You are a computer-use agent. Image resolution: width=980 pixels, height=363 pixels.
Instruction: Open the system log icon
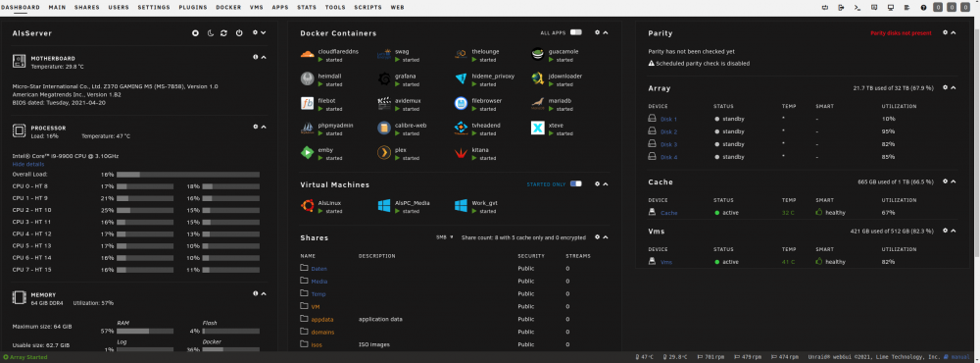[906, 8]
